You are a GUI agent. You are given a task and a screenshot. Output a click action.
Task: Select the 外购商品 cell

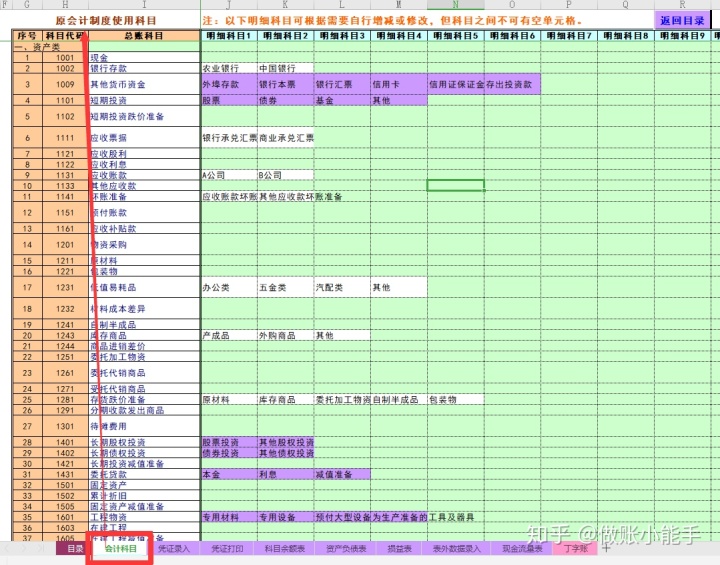click(x=286, y=335)
